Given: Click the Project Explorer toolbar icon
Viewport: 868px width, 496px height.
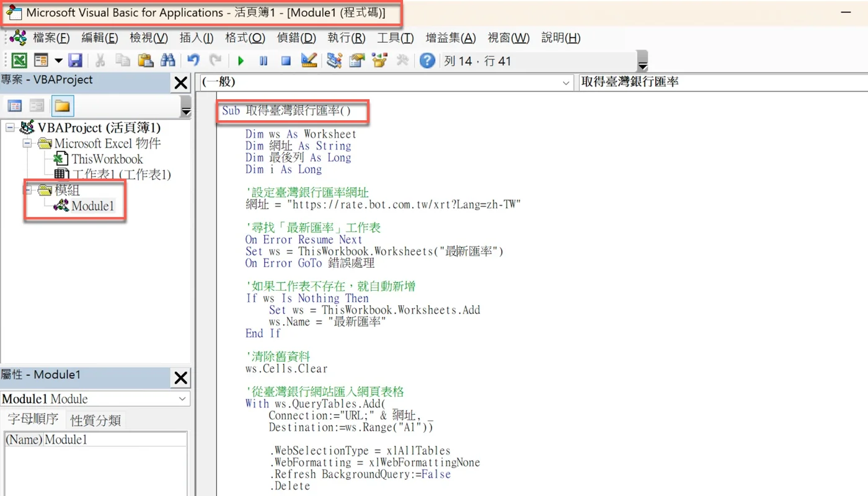Looking at the screenshot, I should (335, 60).
